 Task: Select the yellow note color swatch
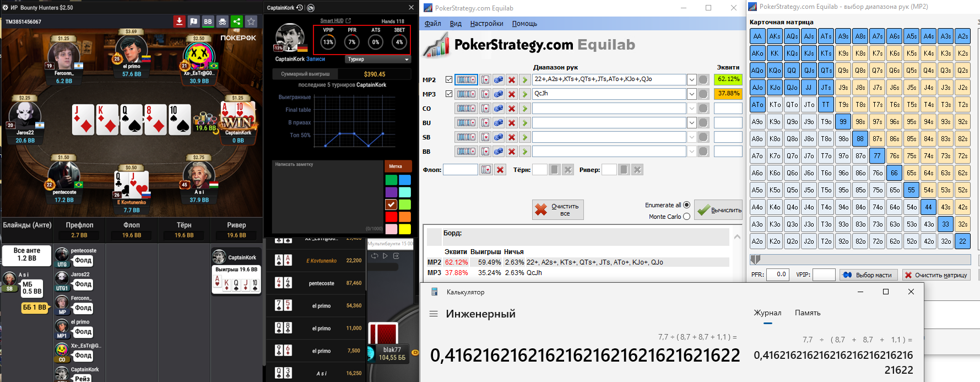pos(405,229)
